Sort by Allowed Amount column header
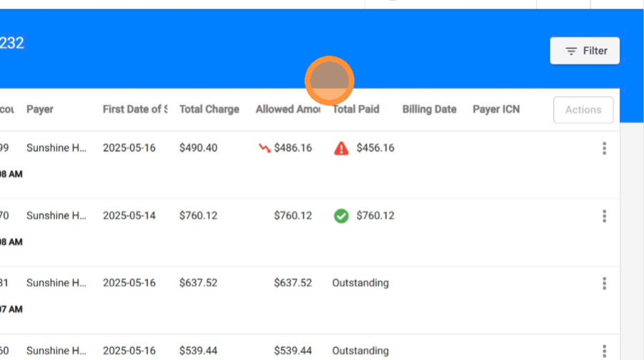 click(x=288, y=109)
